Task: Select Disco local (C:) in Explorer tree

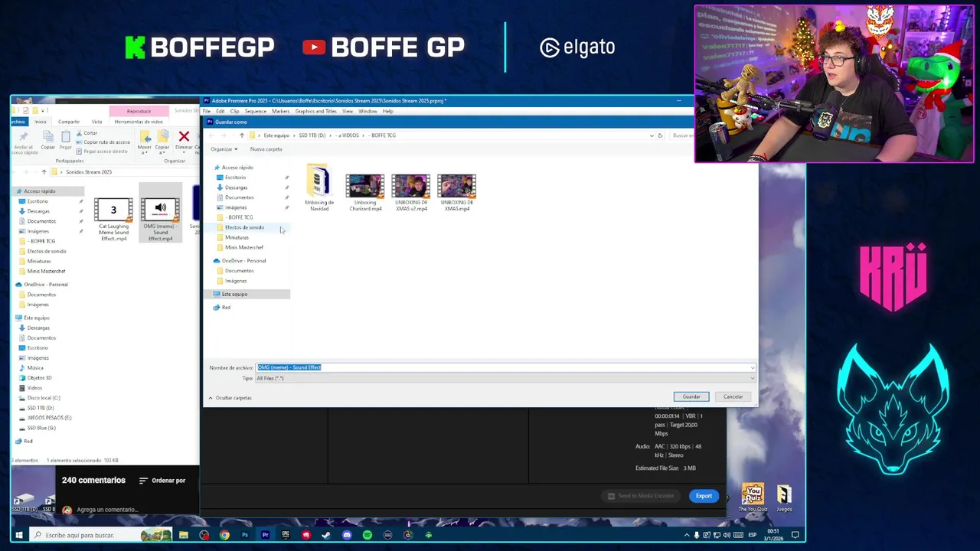Action: coord(43,398)
